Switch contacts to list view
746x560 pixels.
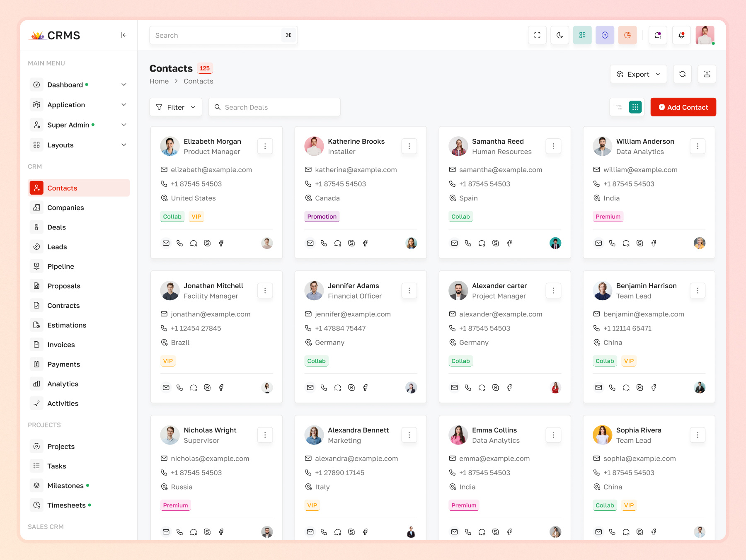tap(619, 107)
